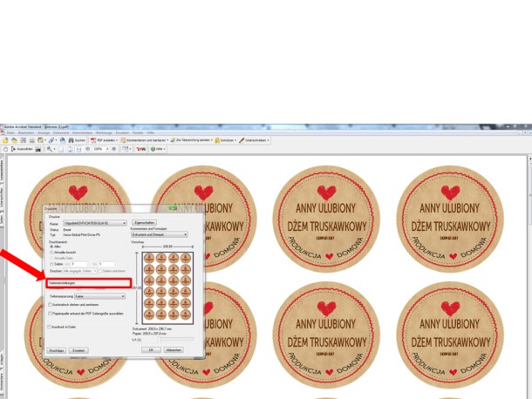Enable Automatisch drehen und zentrieren checkbox
The image size is (532, 399).
click(50, 304)
